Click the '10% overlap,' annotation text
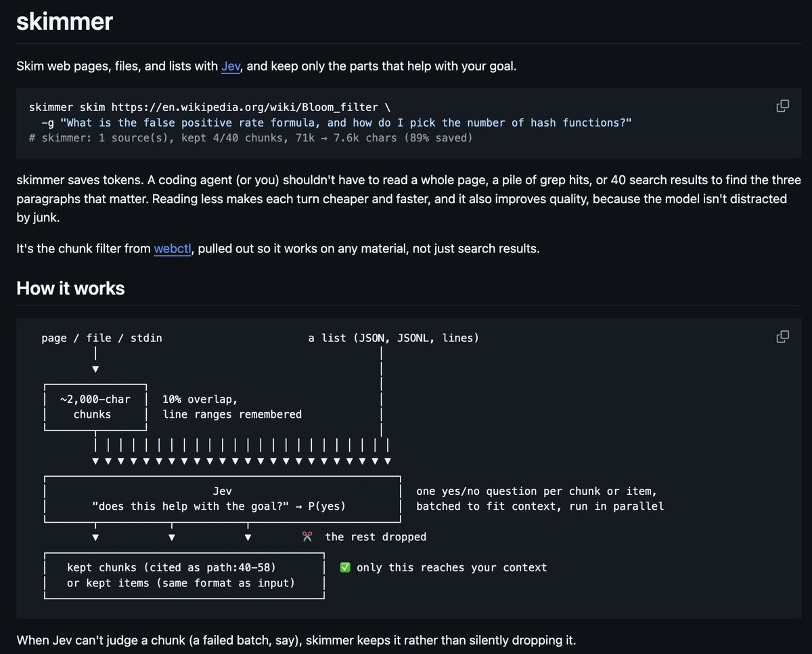Viewport: 812px width, 654px height. point(200,399)
